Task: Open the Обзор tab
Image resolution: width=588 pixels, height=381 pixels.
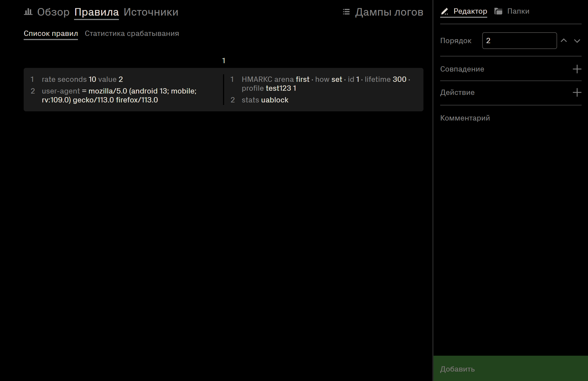Action: [x=53, y=12]
